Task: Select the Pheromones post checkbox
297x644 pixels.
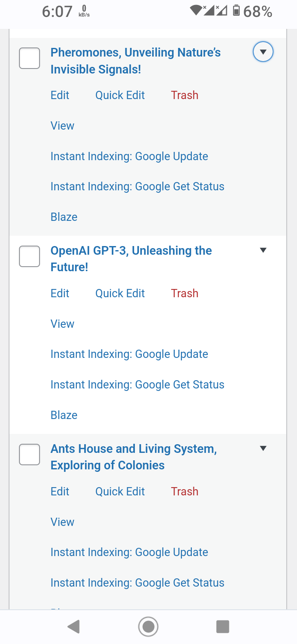Action: click(30, 58)
